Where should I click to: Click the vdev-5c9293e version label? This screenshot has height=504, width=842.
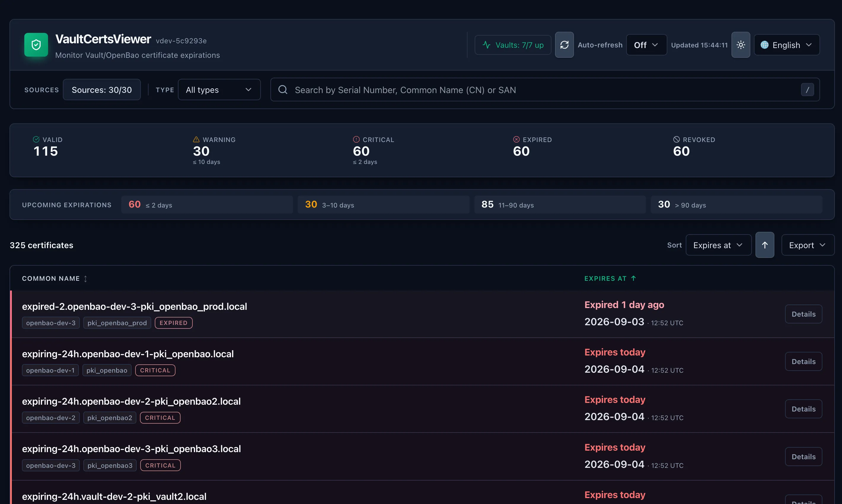pos(181,41)
